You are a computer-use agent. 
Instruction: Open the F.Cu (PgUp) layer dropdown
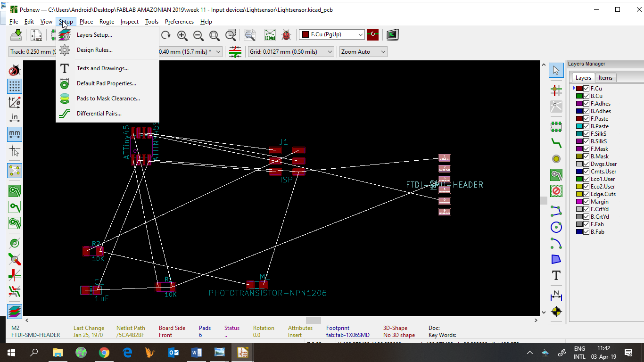[332, 34]
